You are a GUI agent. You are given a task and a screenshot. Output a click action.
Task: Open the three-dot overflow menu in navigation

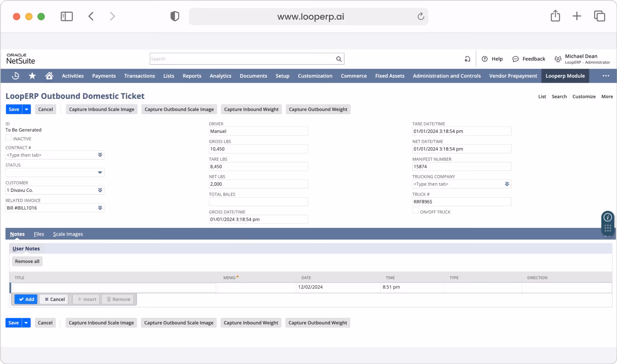point(606,76)
